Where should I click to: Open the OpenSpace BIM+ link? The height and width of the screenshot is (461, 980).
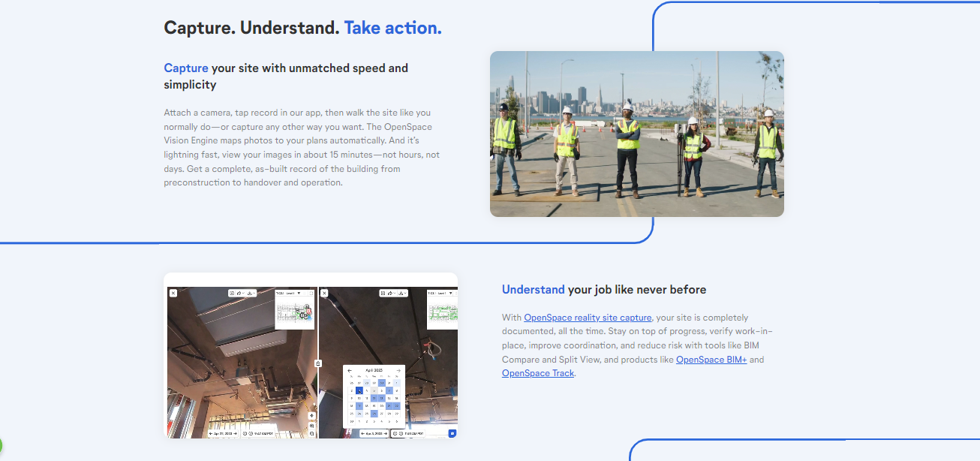[x=711, y=360]
